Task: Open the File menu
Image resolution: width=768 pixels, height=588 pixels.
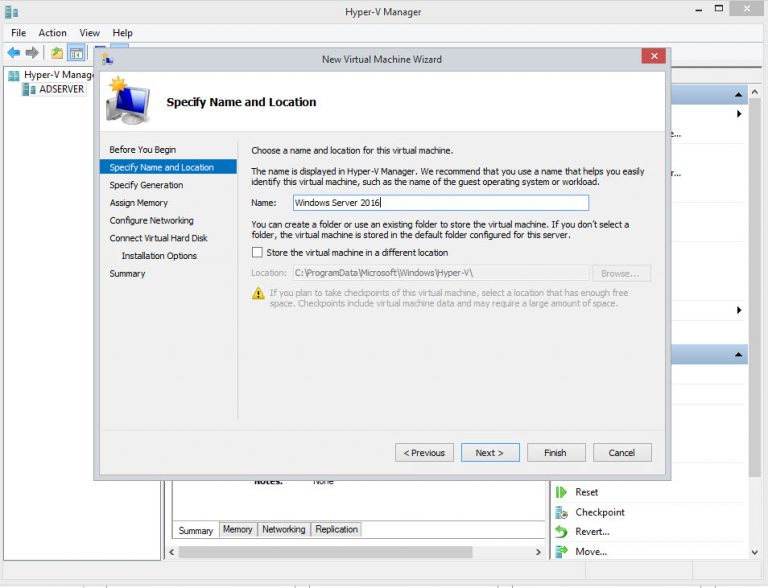Action: [x=19, y=33]
